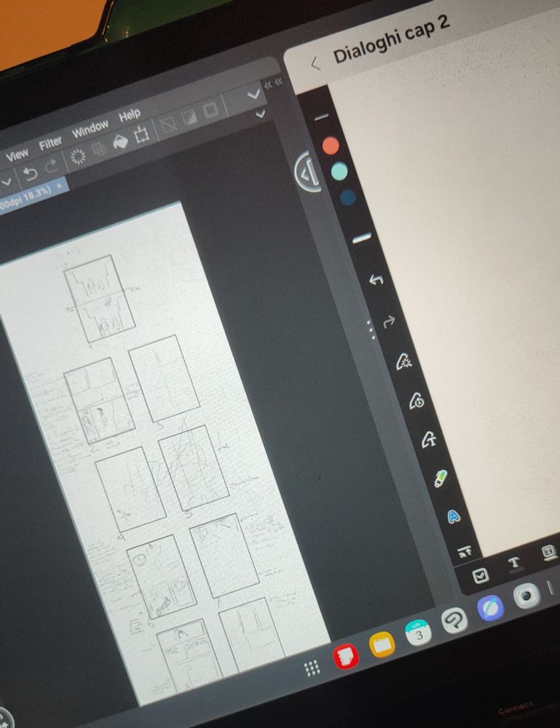Collapse panel with right double-chevron
The image size is (560, 728).
279,82
